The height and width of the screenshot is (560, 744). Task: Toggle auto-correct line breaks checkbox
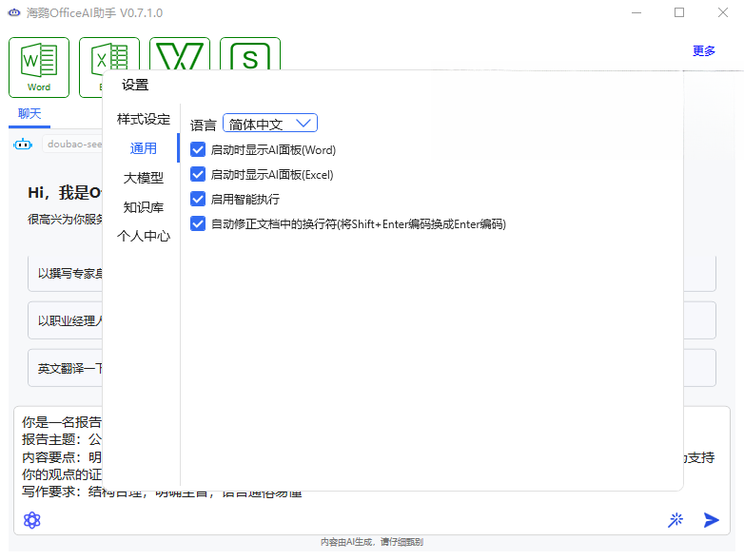(x=198, y=223)
